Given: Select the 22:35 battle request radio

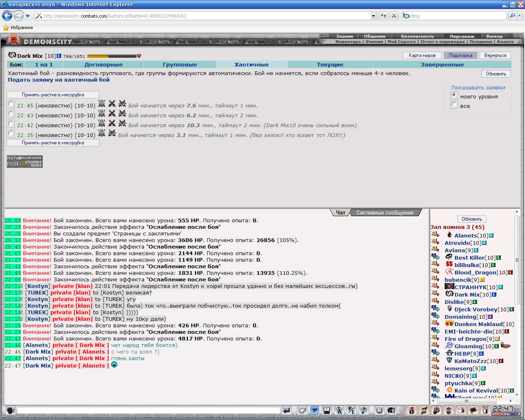Looking at the screenshot, I should click(x=11, y=133).
